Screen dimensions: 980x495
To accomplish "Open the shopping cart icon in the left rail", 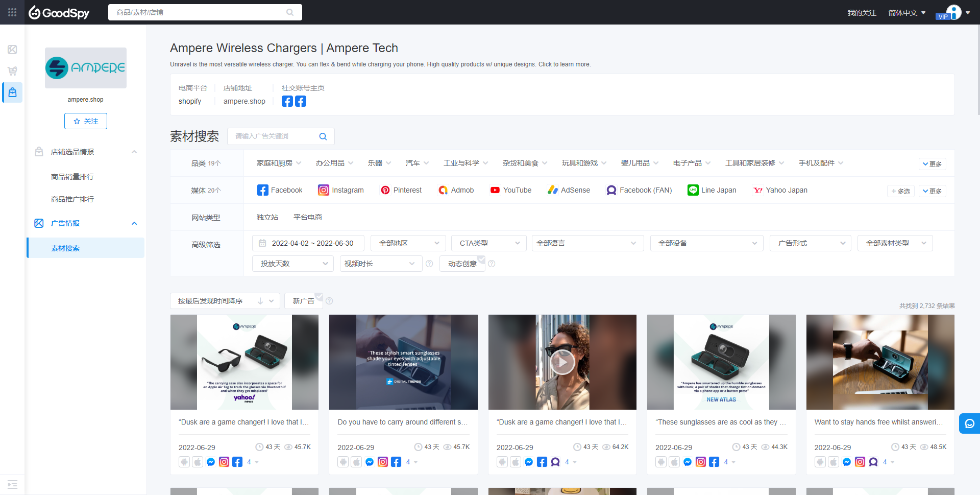I will (12, 71).
